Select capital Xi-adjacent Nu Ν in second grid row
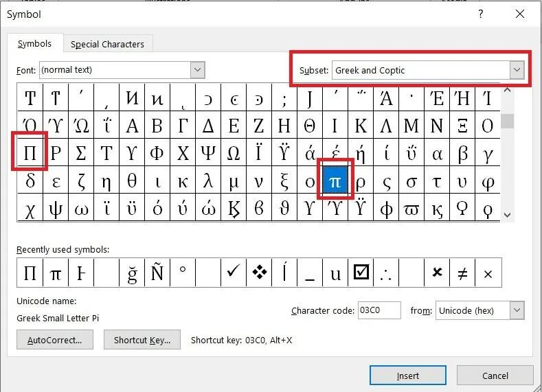Screen dimensions: 542x392 coord(437,125)
